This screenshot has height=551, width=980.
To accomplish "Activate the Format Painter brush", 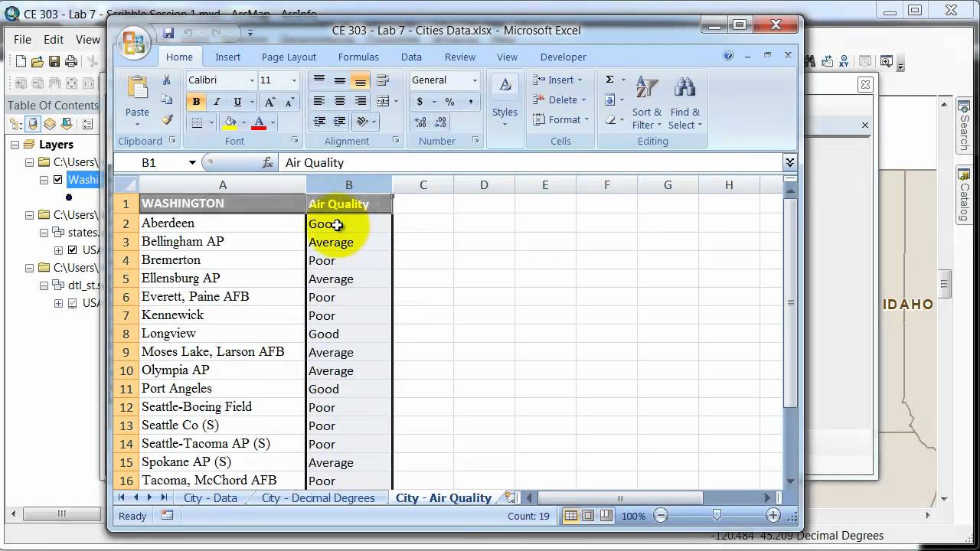I will (166, 120).
